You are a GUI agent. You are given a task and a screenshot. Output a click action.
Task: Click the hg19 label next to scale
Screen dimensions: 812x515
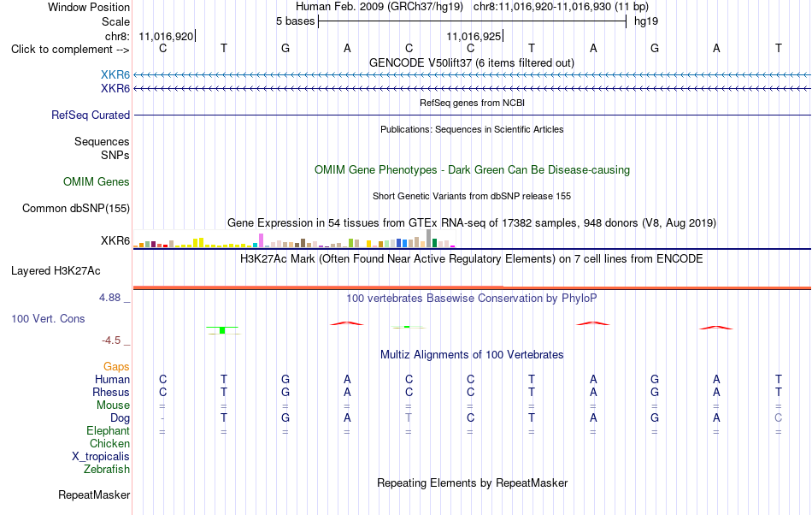pyautogui.click(x=646, y=21)
